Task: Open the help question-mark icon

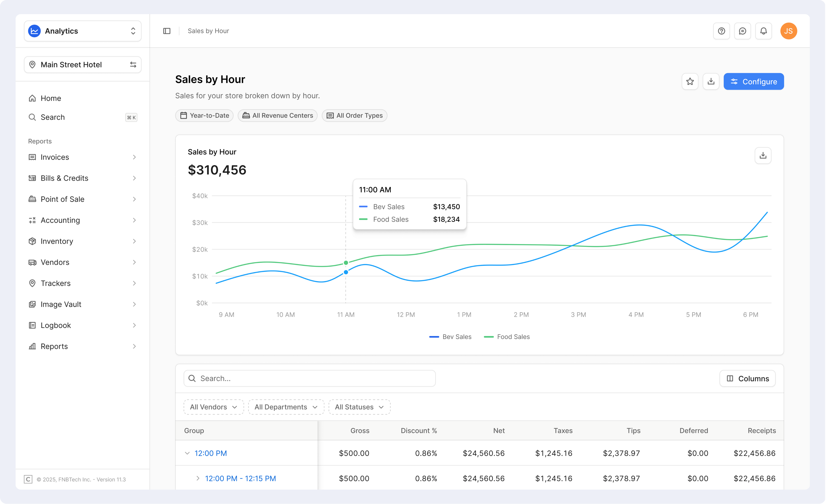Action: click(x=721, y=31)
